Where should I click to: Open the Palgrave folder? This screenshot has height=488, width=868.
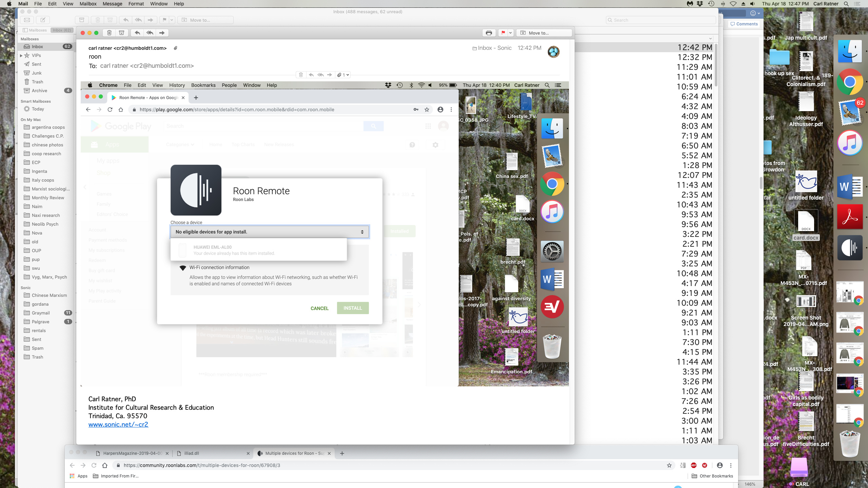(40, 322)
